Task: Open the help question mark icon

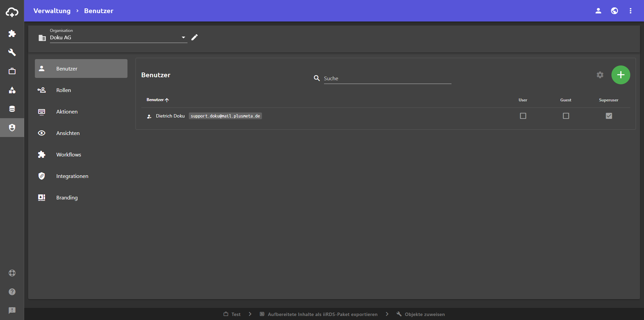Action: [x=12, y=292]
